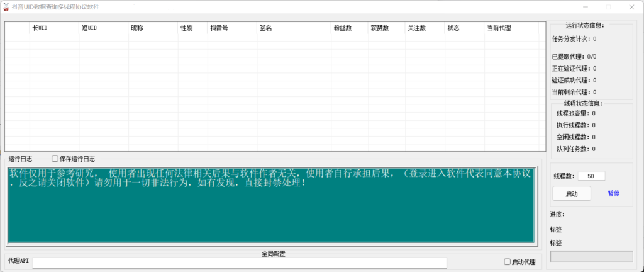Click into the 代理API text field
Image resolution: width=644 pixels, height=272 pixels.
(239, 262)
